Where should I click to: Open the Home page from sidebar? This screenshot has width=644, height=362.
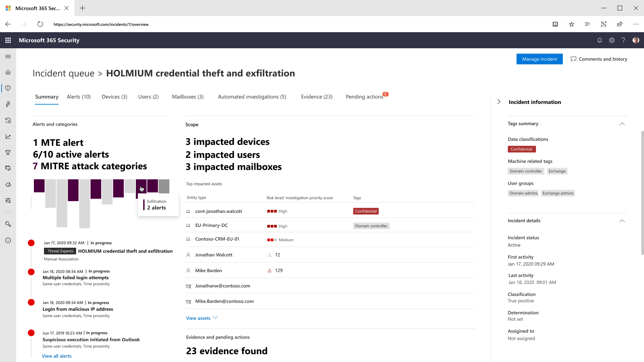(8, 72)
